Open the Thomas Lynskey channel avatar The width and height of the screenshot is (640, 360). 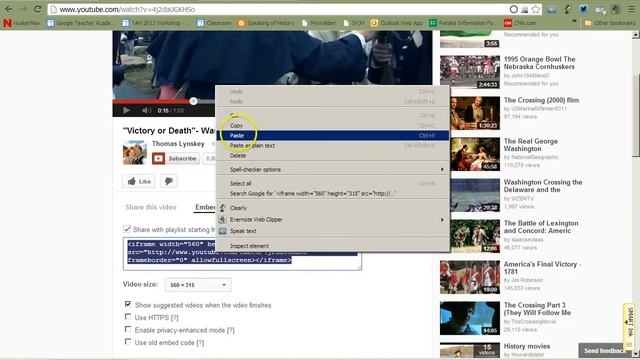[135, 152]
